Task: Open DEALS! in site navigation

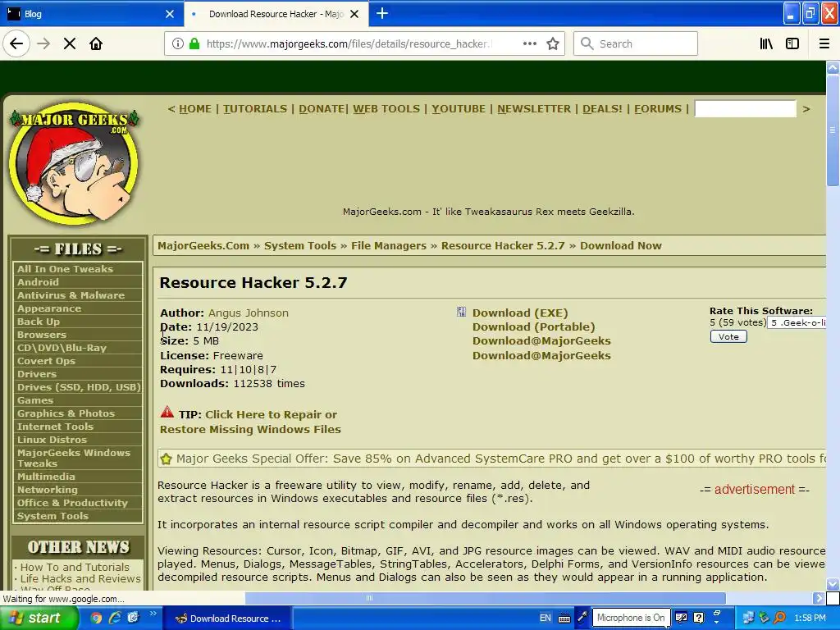Action: [602, 109]
